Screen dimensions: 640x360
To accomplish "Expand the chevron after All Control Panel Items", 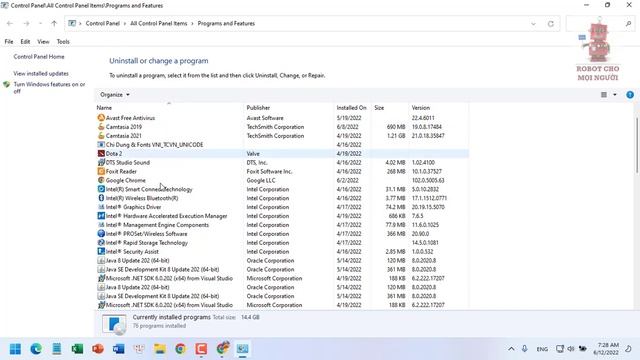I will 192,24.
